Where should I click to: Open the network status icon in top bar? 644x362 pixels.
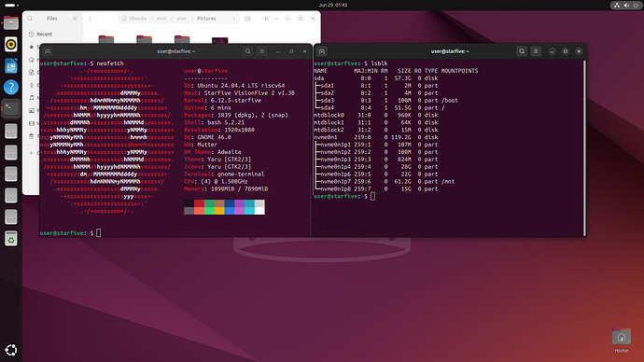click(617, 6)
